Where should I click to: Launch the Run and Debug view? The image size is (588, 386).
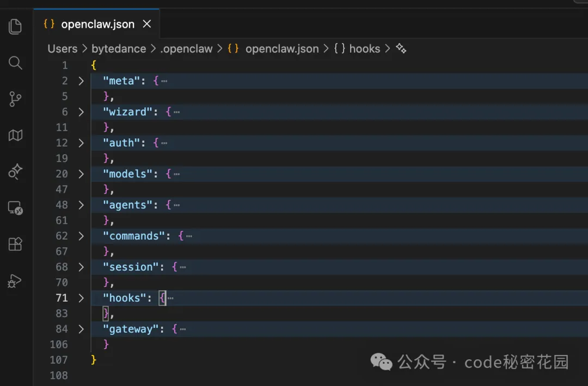(x=15, y=280)
